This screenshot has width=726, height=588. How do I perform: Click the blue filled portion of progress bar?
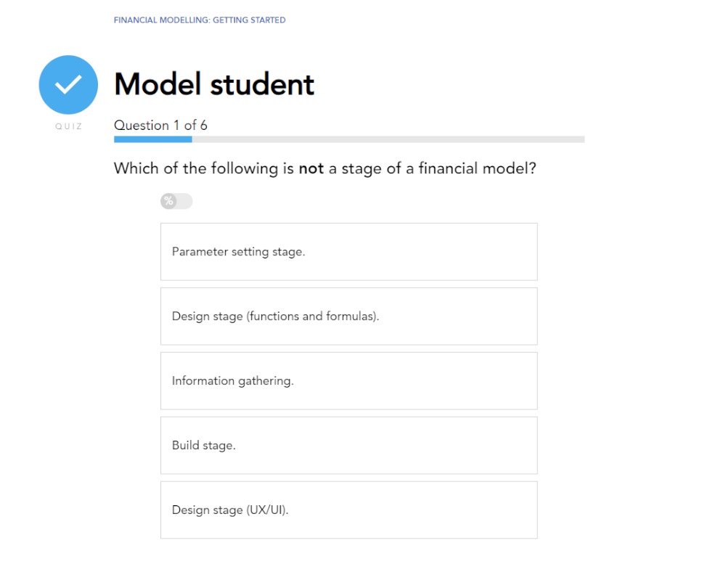152,139
